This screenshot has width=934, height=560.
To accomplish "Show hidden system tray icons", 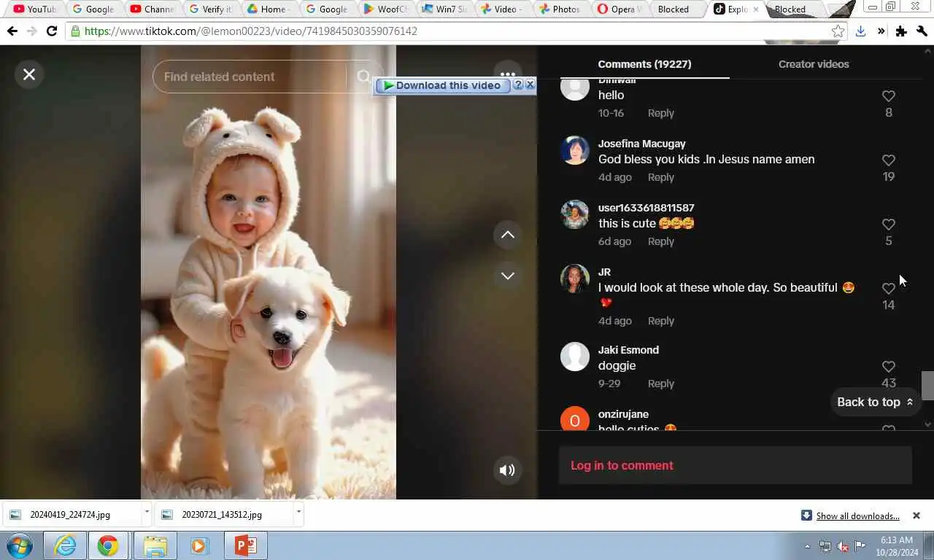I will point(807,546).
